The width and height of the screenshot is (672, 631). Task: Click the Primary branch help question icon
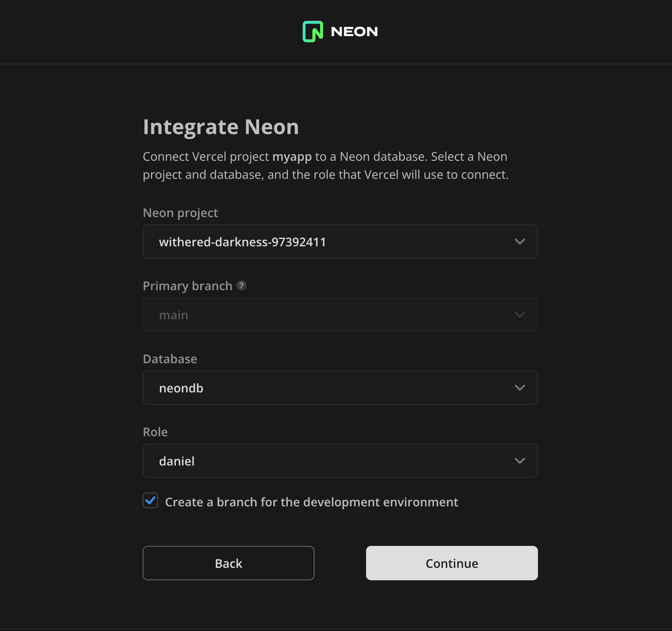(241, 285)
